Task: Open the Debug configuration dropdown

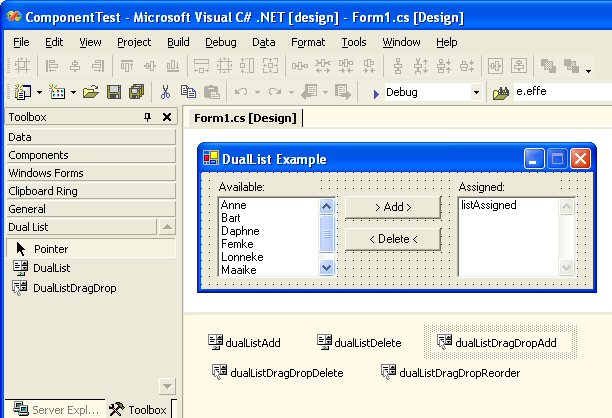Action: pyautogui.click(x=476, y=92)
